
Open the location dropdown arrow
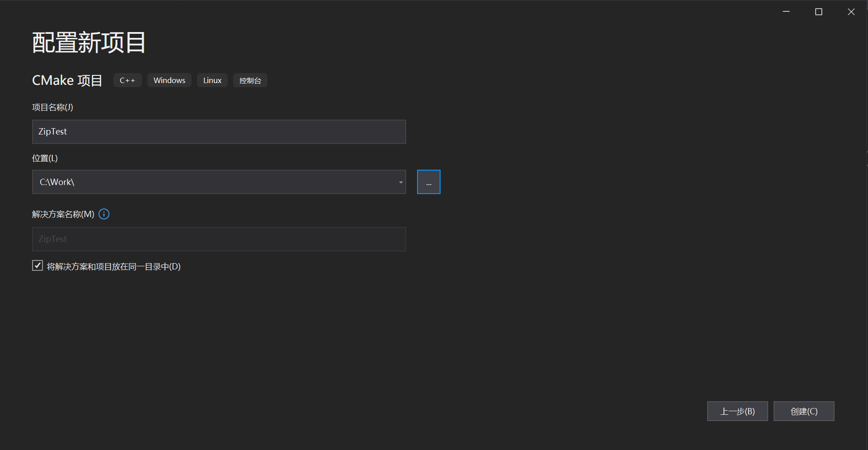click(400, 182)
